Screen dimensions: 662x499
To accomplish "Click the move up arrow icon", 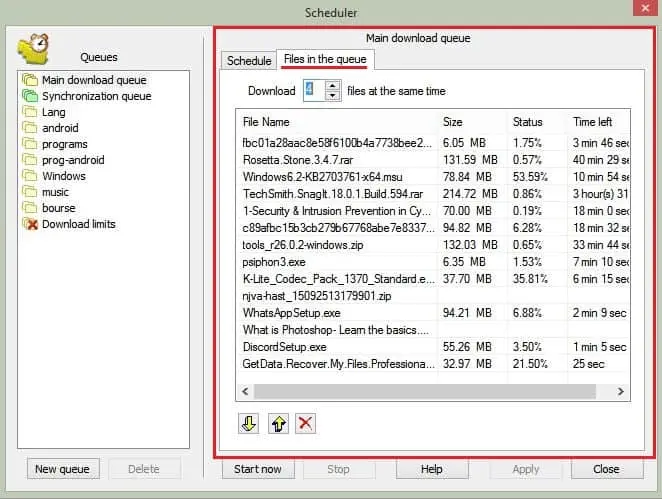I will click(277, 423).
